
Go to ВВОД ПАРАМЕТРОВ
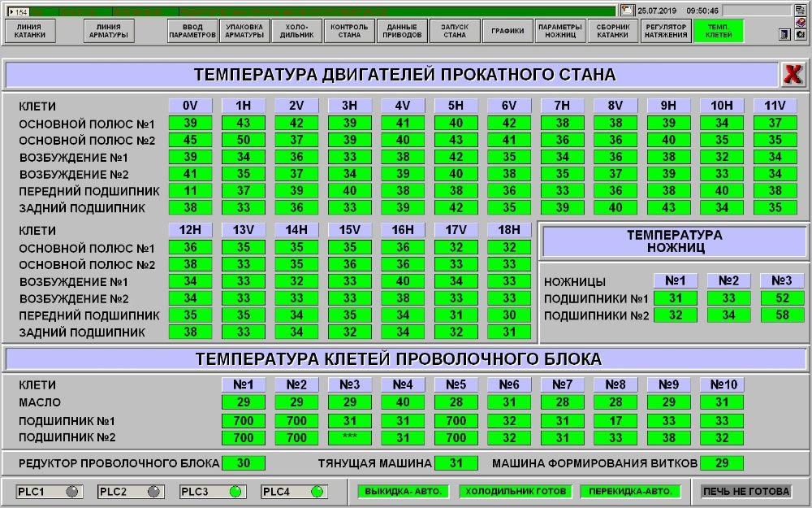coord(192,31)
